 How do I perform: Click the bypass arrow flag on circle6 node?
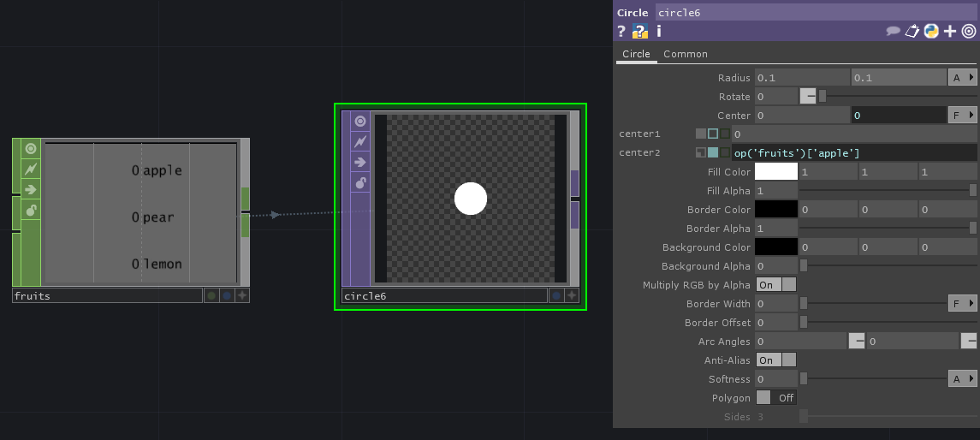[360, 162]
